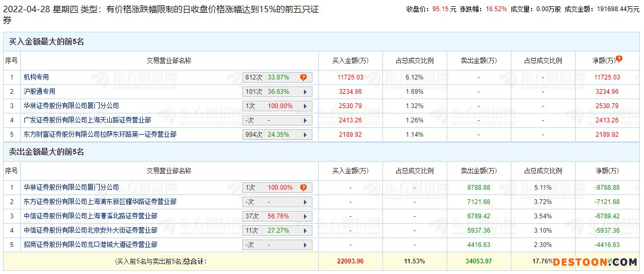The width and height of the screenshot is (644, 274).
Task: Click the question mark icon in 机构专用 row
Action: [303, 77]
